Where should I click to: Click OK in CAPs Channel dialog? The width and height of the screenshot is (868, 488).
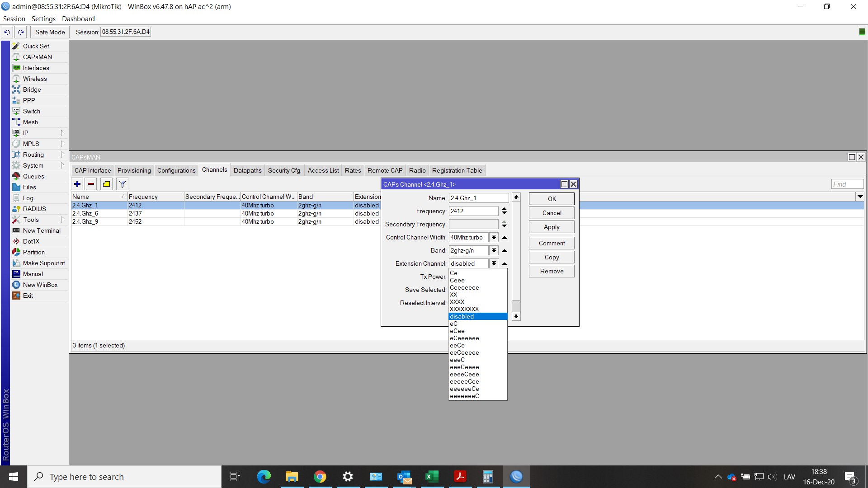(552, 199)
